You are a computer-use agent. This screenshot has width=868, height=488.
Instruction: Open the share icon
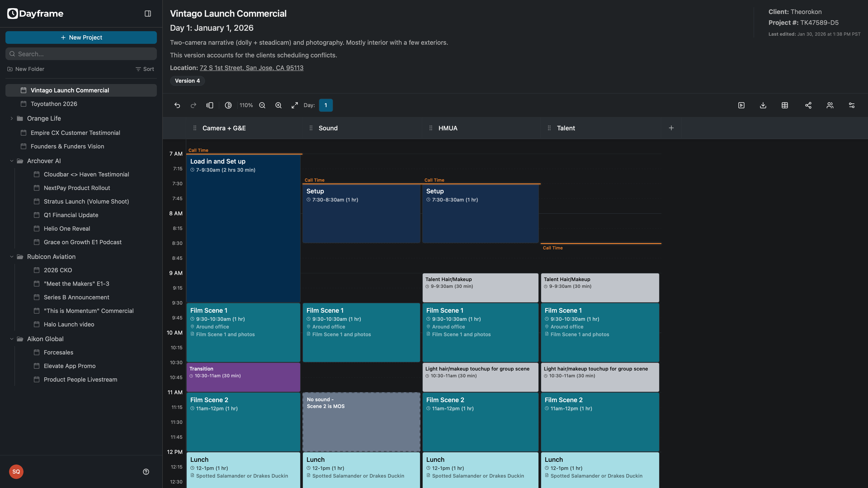tap(808, 106)
